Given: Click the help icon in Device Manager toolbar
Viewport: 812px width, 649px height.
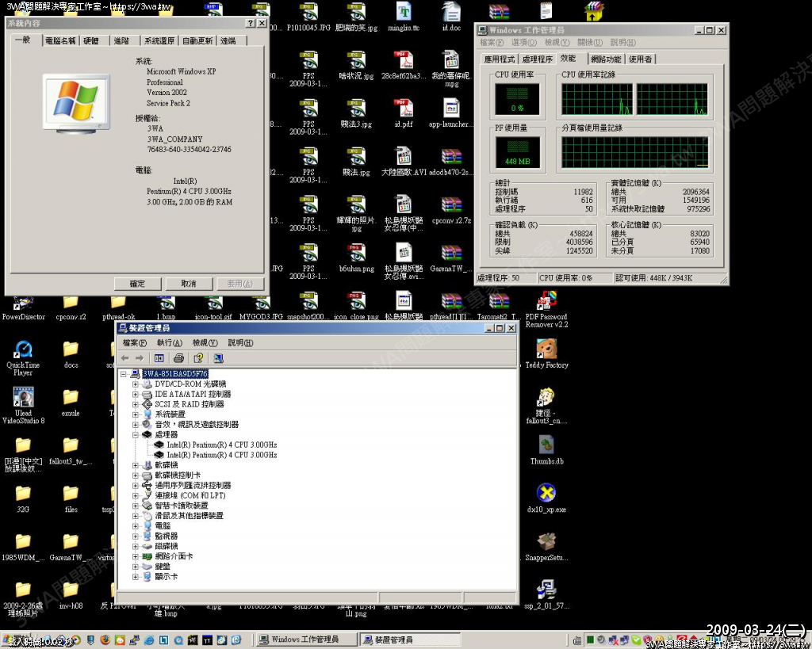Looking at the screenshot, I should [x=198, y=358].
